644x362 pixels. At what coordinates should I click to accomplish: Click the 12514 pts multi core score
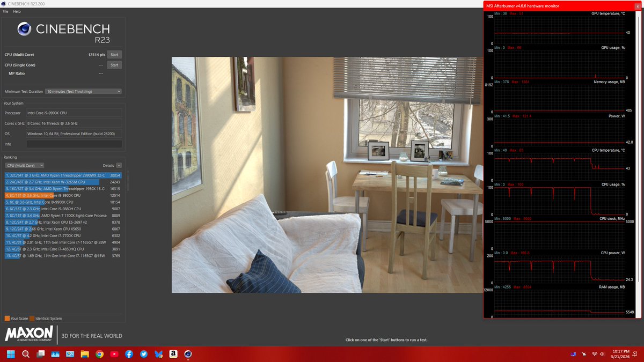click(x=97, y=55)
